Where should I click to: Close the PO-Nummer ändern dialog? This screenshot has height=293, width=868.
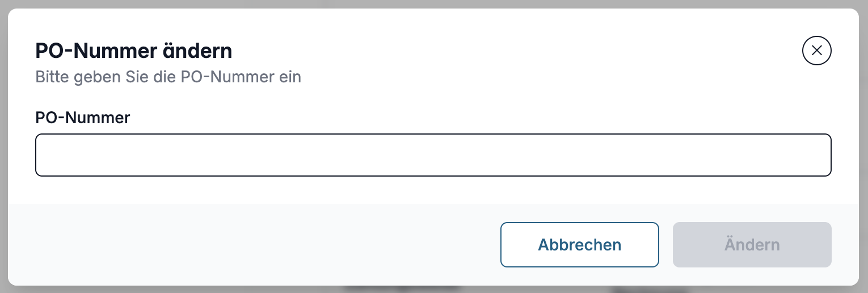click(816, 51)
